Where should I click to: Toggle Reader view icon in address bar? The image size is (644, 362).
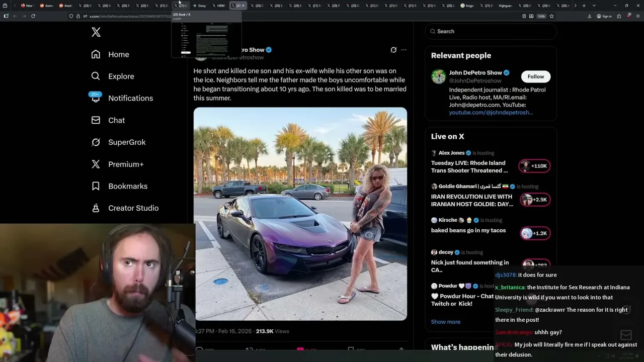click(524, 16)
